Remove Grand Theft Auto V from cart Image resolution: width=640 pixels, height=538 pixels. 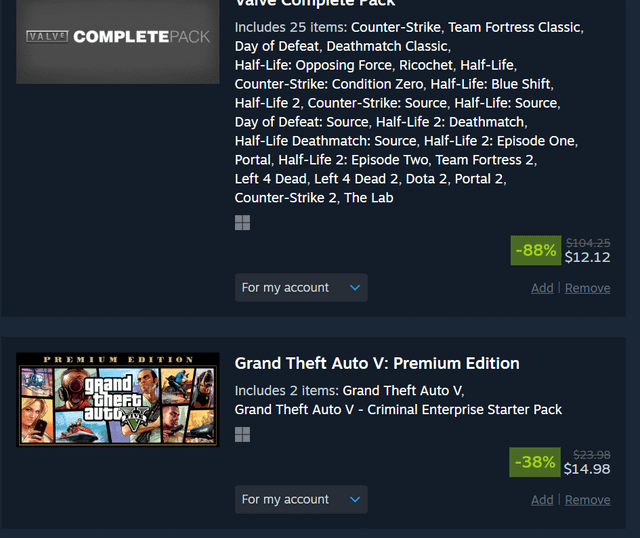[587, 500]
